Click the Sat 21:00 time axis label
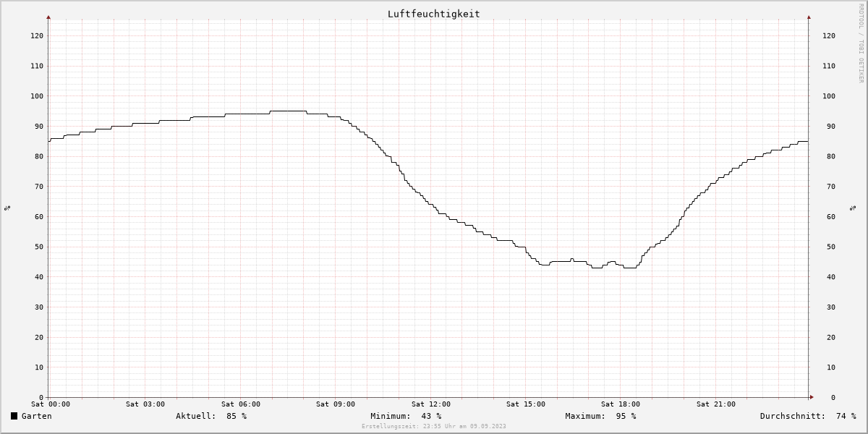The image size is (868, 434). [716, 404]
